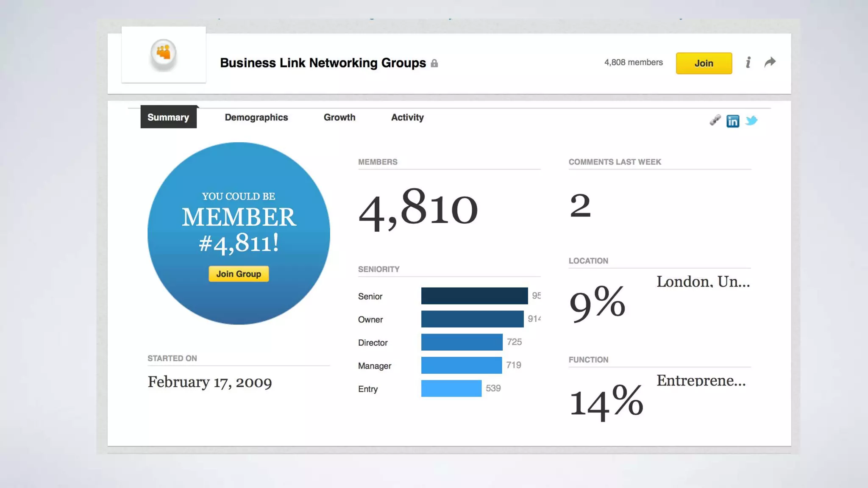
Task: Click the London location label
Action: click(x=703, y=282)
